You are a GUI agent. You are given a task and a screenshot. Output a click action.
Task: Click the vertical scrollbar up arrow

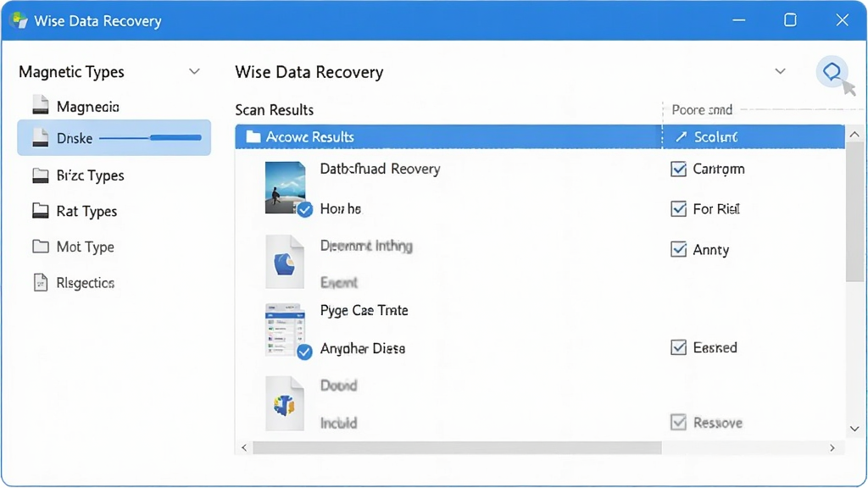point(854,135)
